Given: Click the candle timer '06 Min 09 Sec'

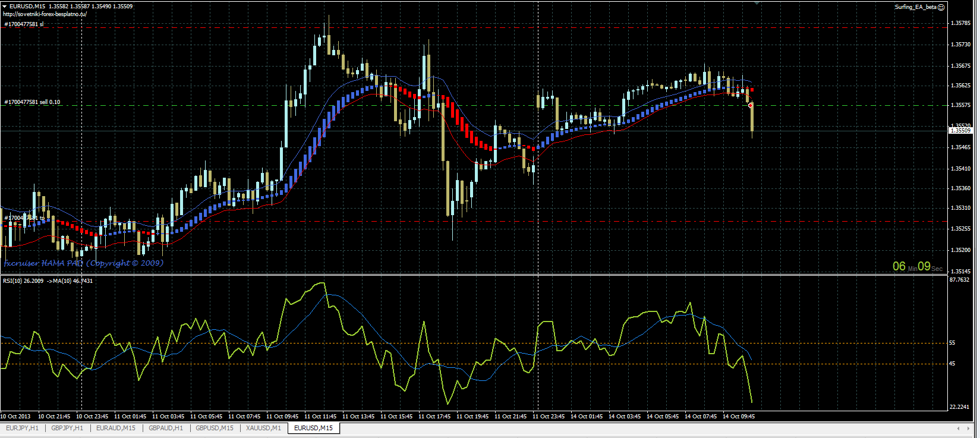Looking at the screenshot, I should click(917, 267).
